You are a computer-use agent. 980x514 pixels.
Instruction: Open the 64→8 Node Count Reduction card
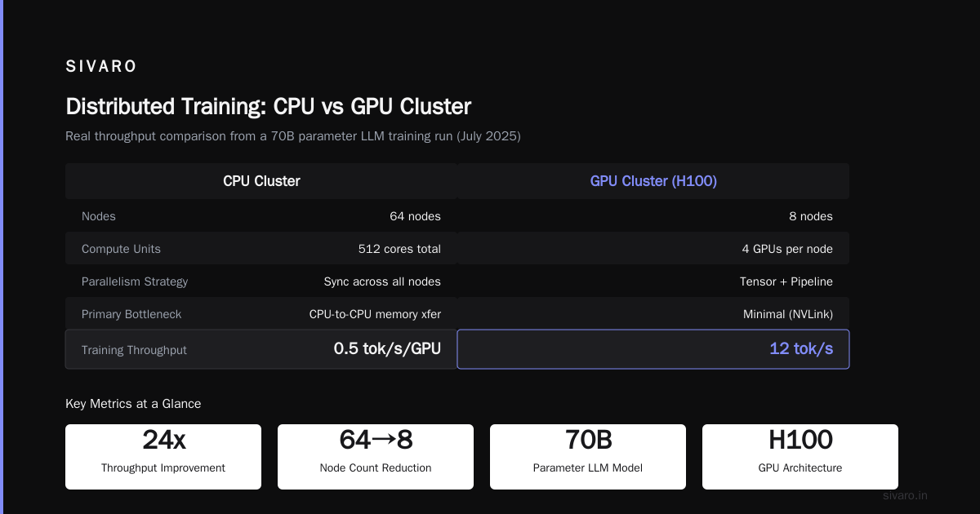coord(376,457)
